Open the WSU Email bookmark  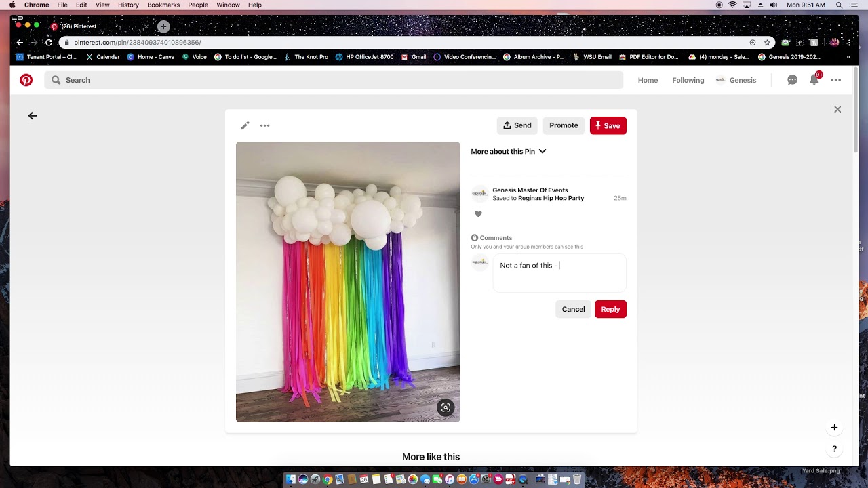click(592, 57)
